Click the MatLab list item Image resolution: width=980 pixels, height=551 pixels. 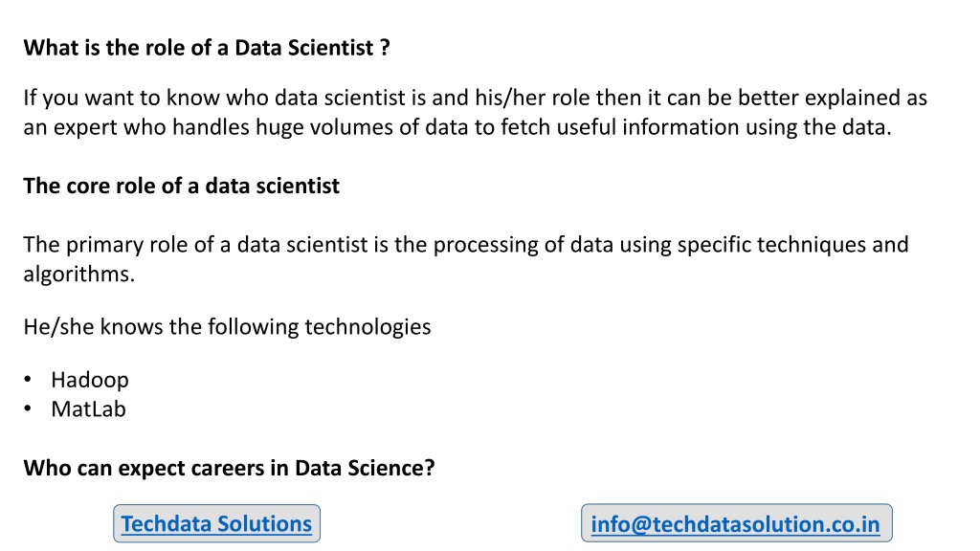(89, 409)
